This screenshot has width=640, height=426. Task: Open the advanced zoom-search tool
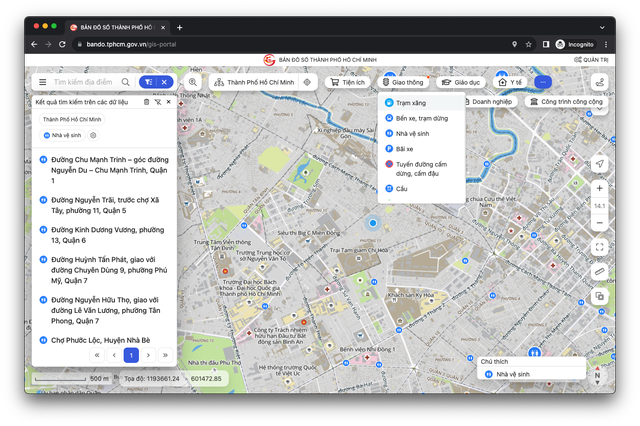(193, 82)
